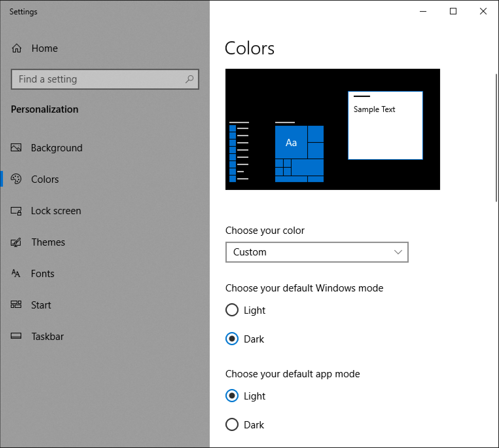Select Light for default Windows mode
The width and height of the screenshot is (499, 448).
click(232, 310)
